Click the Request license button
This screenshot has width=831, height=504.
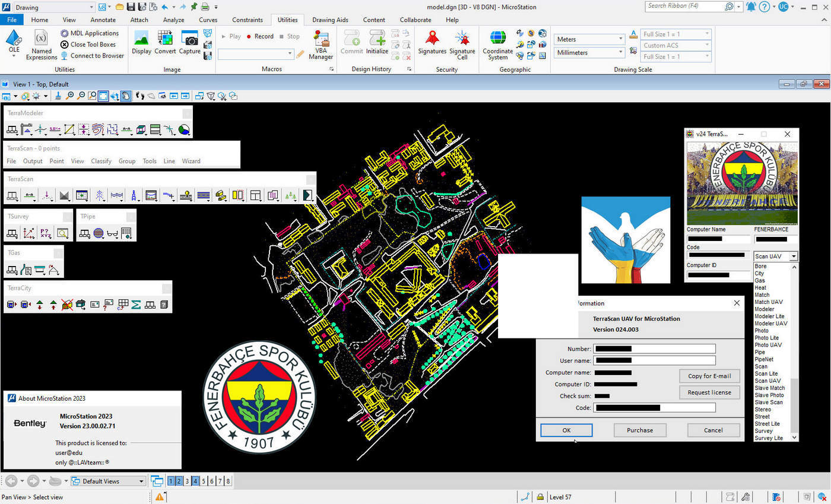coord(709,392)
